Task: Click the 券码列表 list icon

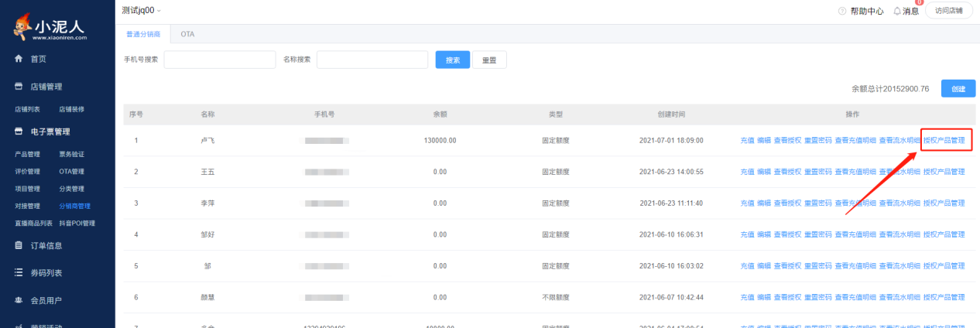Action: tap(19, 273)
